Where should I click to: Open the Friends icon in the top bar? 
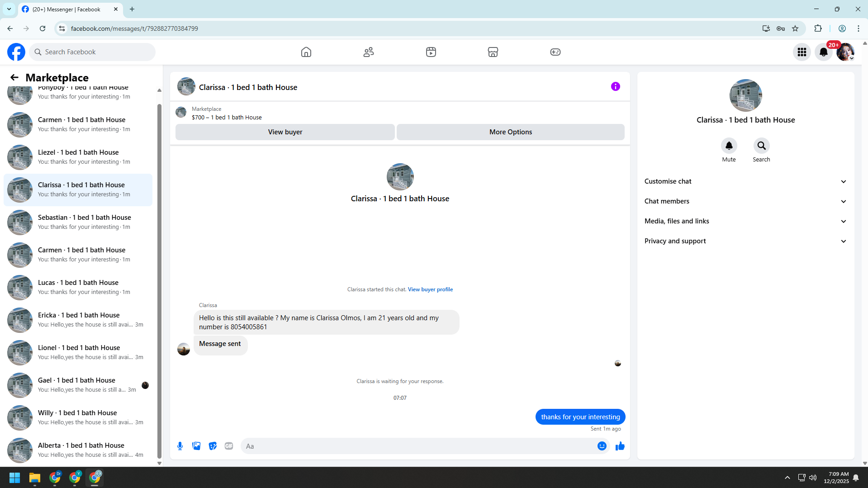(369, 52)
